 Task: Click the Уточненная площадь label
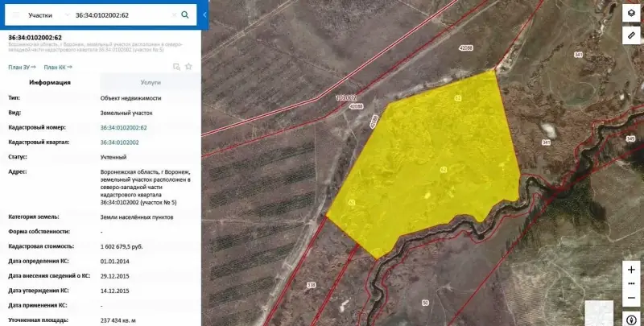[38, 320]
